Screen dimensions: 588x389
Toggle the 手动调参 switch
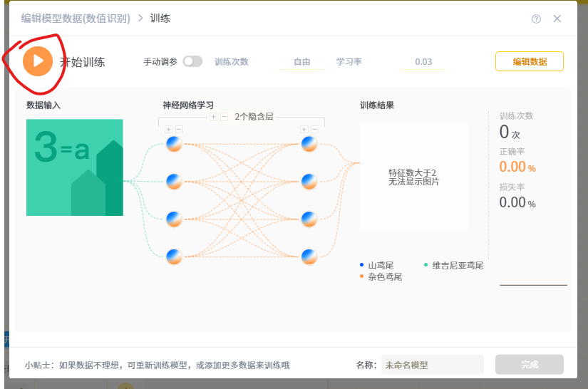click(x=192, y=61)
